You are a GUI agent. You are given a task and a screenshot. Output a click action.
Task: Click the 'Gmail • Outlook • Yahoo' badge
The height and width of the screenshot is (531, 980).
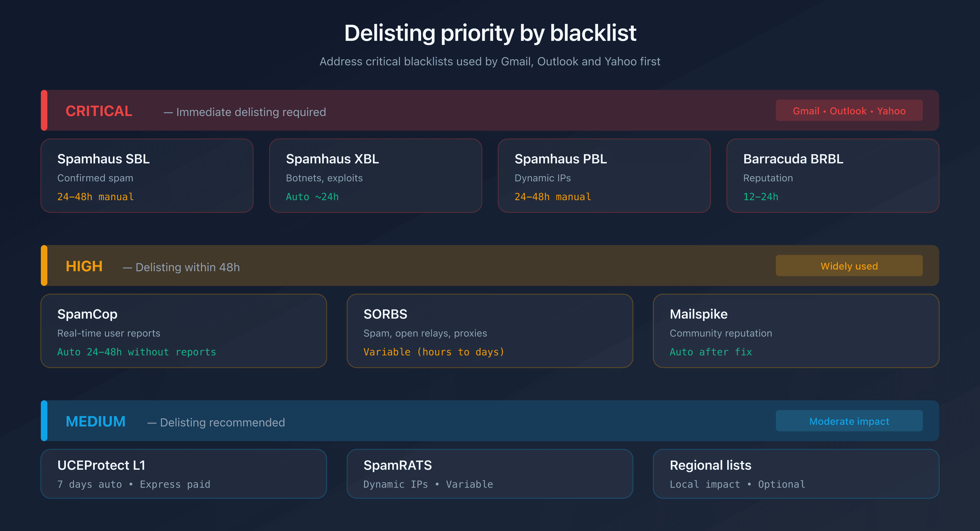[x=849, y=110]
